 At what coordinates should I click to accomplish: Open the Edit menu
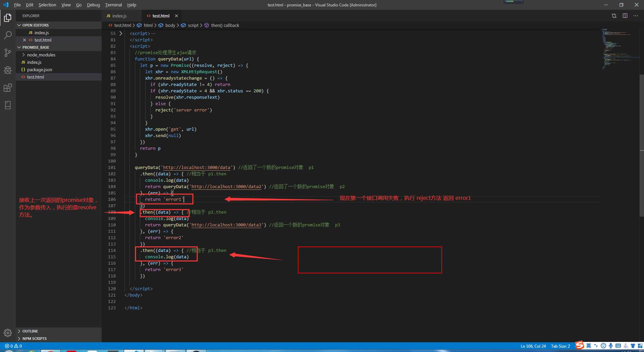(x=30, y=5)
